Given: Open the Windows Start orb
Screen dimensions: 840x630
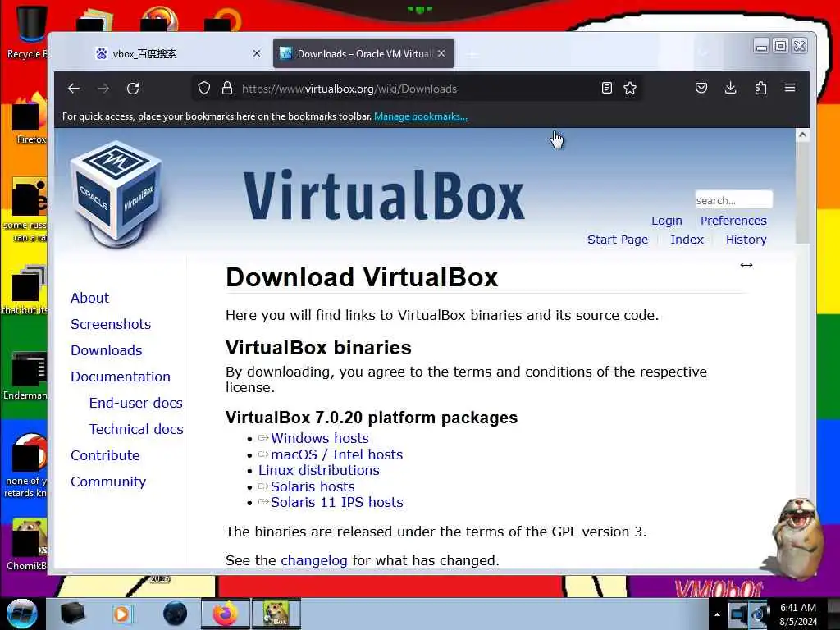Looking at the screenshot, I should [x=22, y=614].
